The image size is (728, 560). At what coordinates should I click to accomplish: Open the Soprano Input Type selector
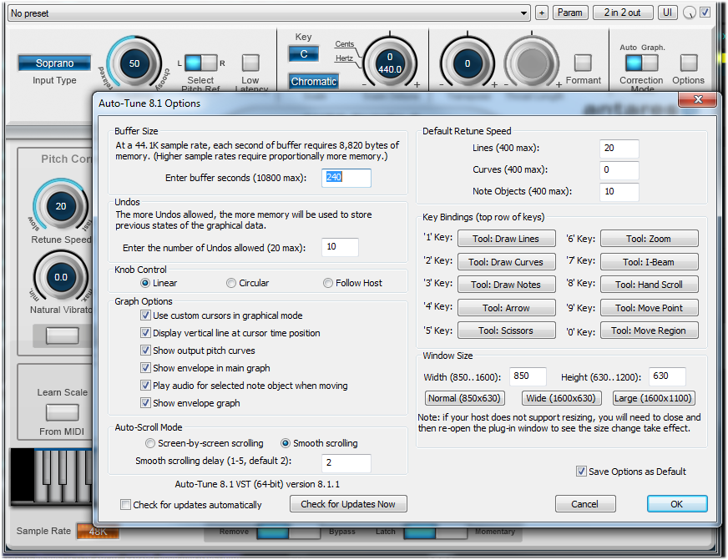(x=54, y=63)
